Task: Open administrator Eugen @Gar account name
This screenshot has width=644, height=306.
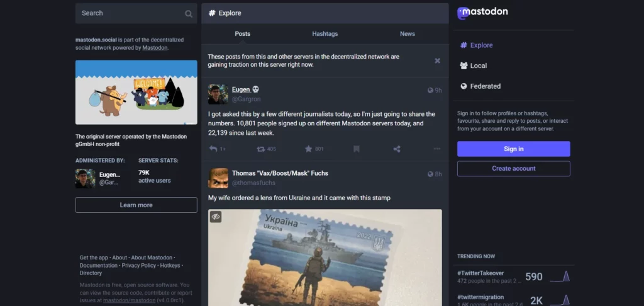Action: click(109, 179)
